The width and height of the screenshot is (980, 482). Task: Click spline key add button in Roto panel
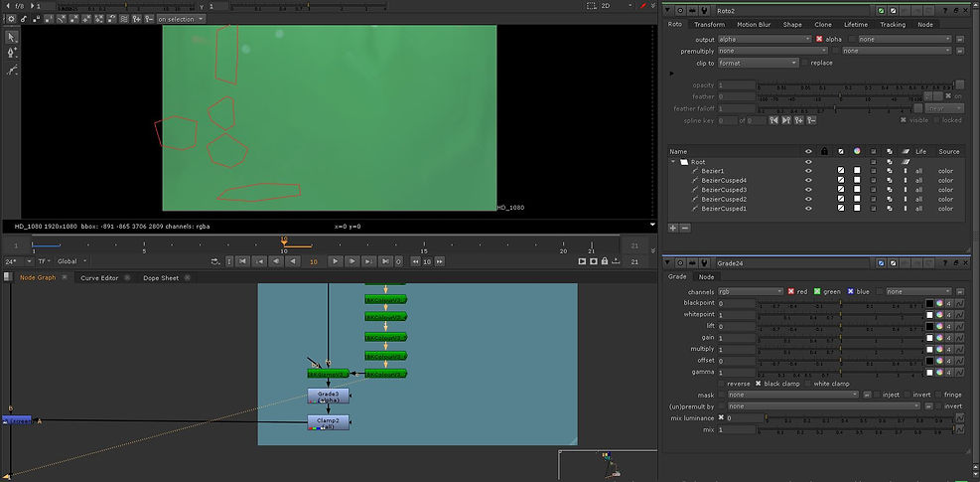click(x=798, y=120)
